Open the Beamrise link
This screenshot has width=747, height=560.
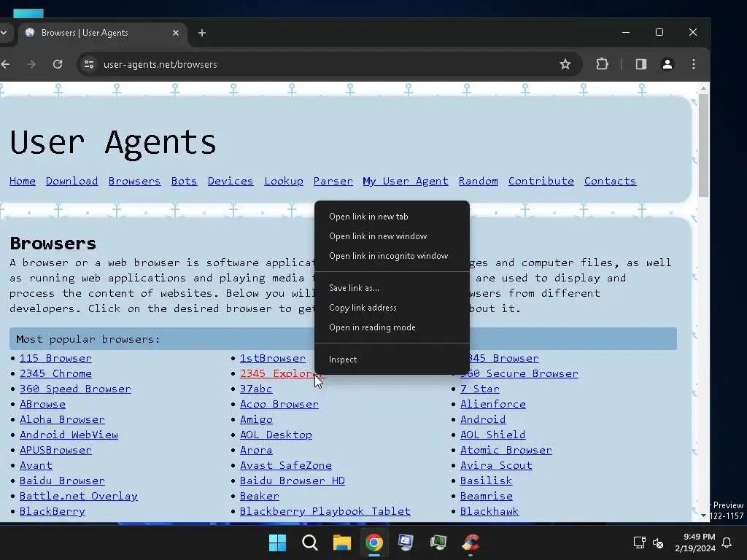pyautogui.click(x=487, y=496)
